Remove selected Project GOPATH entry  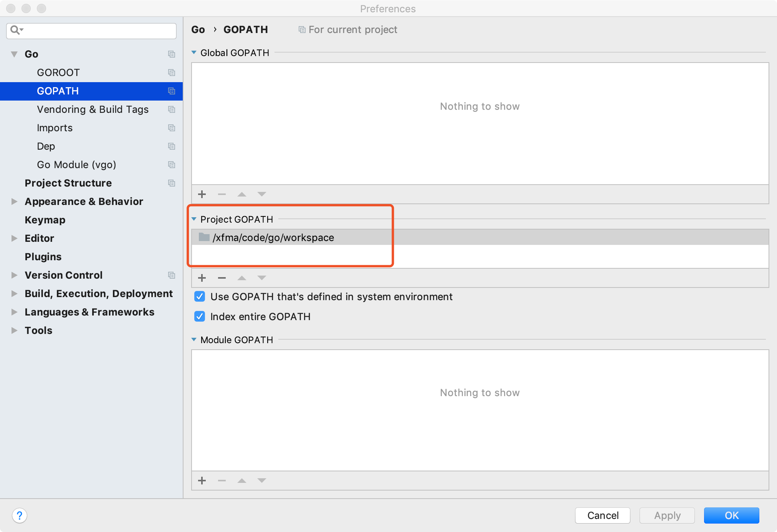coord(222,278)
